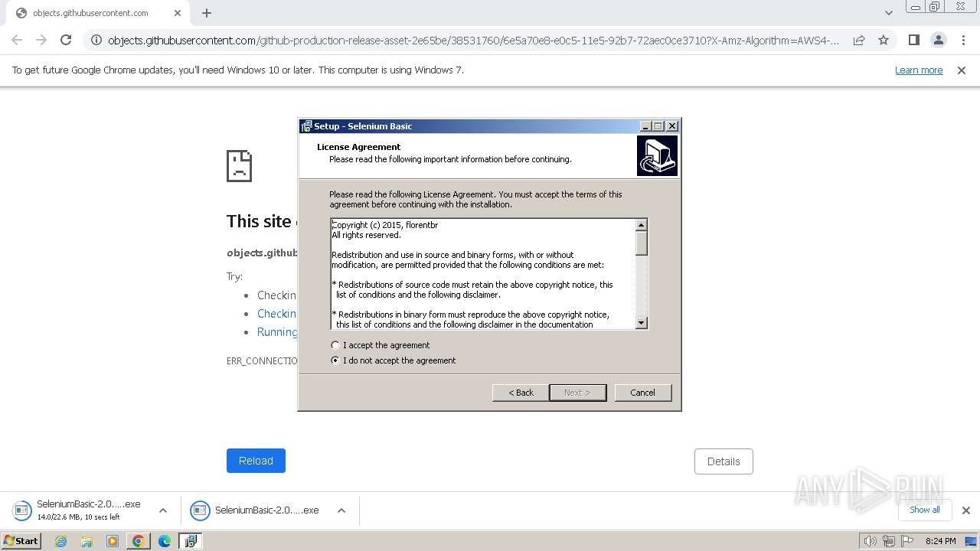Screen dimensions: 980x551
Task: Click the Setup window title bar icon
Action: (x=306, y=126)
